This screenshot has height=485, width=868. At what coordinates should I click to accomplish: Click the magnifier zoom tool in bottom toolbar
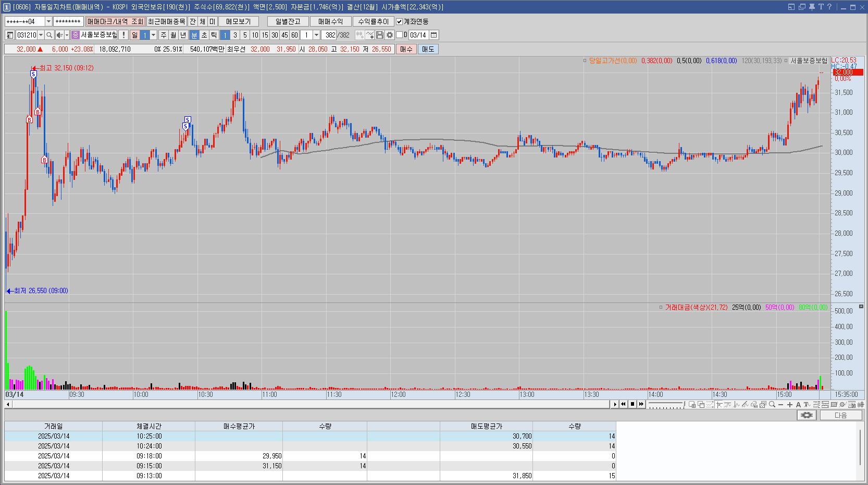[x=772, y=405]
